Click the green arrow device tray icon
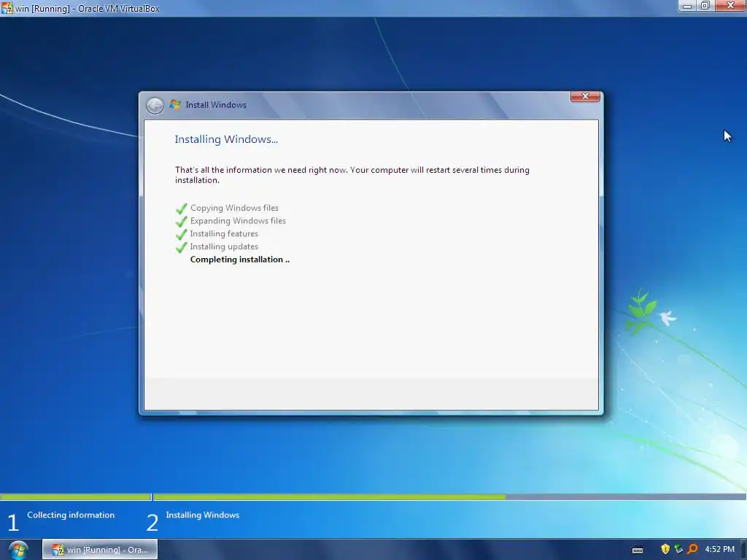 (x=678, y=549)
